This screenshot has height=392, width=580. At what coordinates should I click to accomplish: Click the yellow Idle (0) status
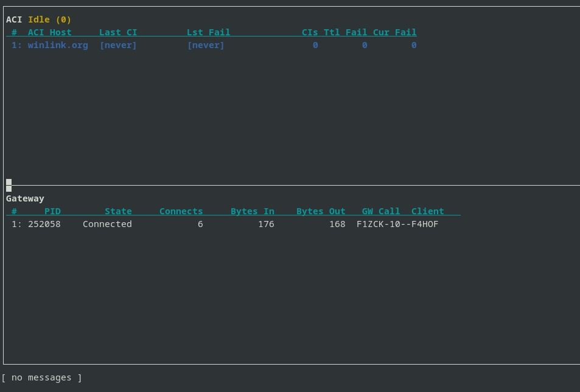tap(49, 19)
